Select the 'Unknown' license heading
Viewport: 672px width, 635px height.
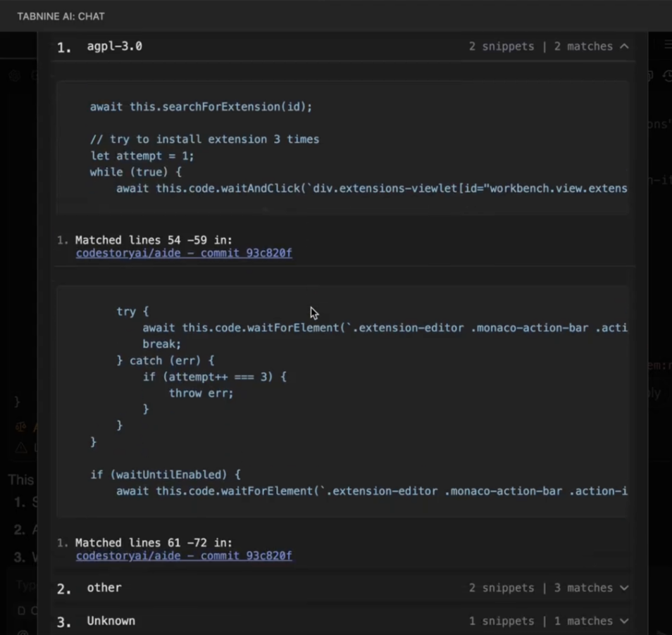pos(111,621)
